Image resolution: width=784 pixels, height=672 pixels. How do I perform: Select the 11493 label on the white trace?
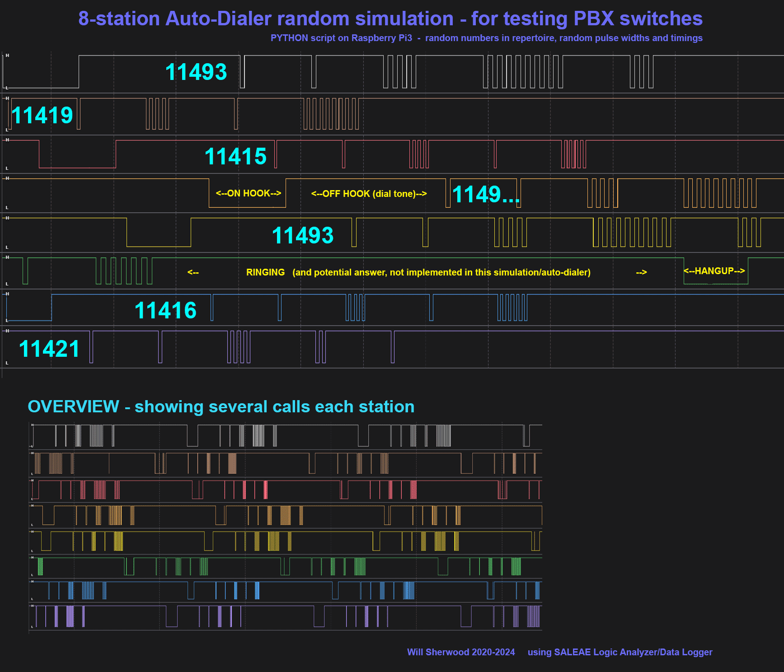coord(196,72)
